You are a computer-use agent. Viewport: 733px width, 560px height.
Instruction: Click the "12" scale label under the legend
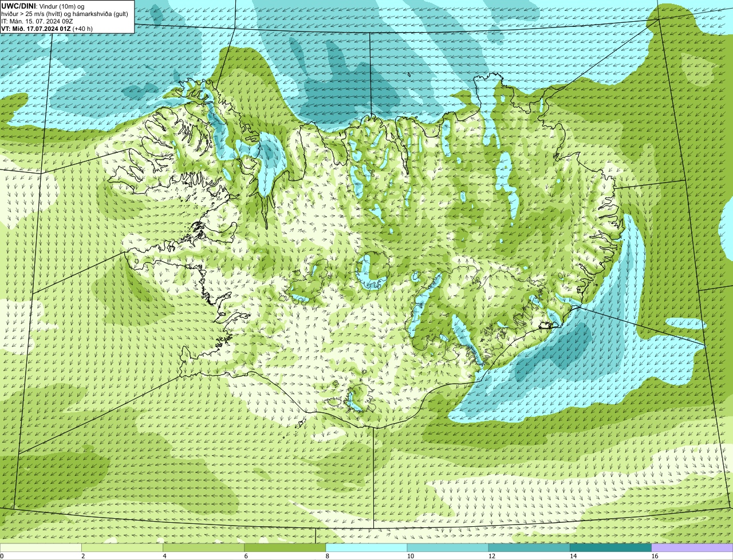[x=492, y=556]
